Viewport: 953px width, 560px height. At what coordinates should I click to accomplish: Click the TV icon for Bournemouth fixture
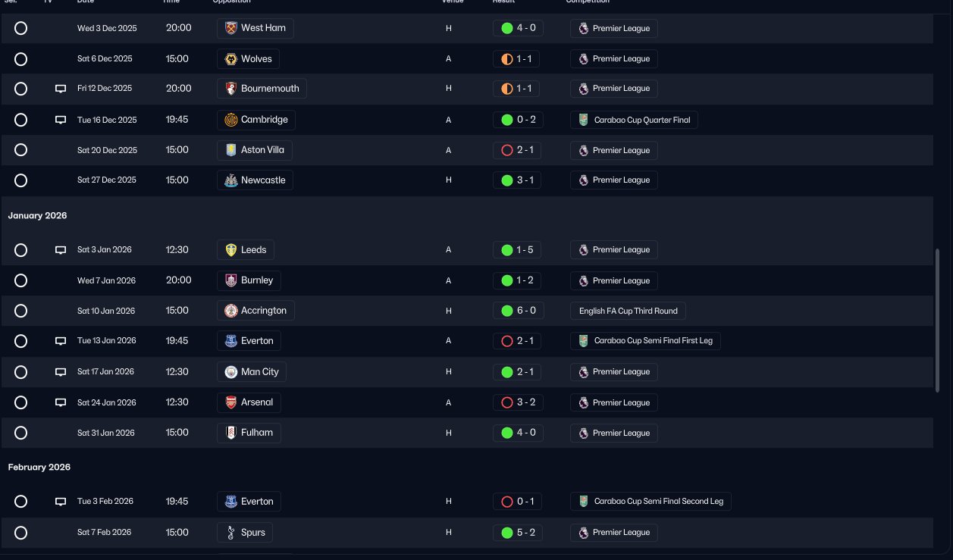coord(61,89)
